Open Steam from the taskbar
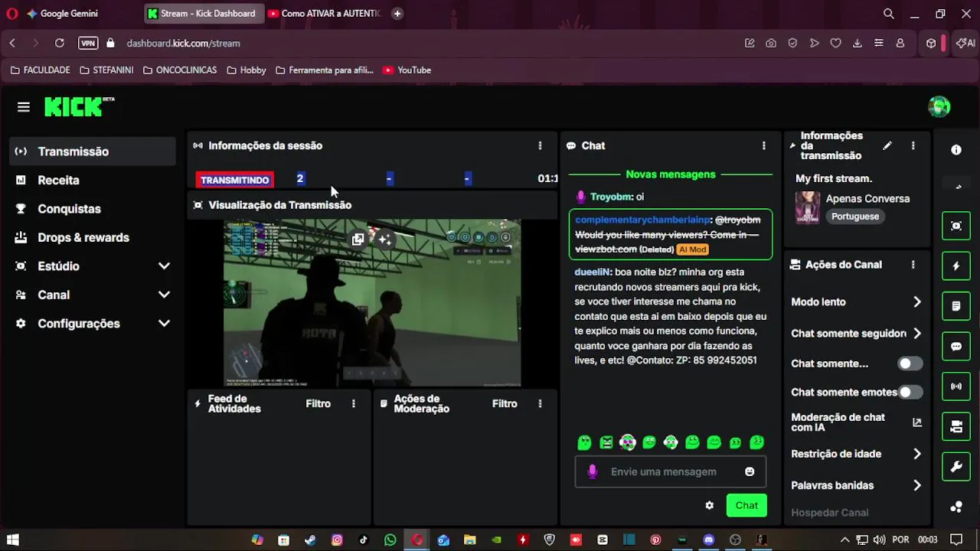The width and height of the screenshot is (980, 551). coord(310,540)
